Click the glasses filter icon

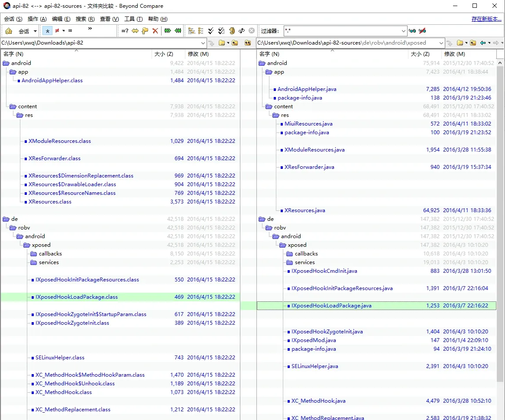[x=412, y=31]
